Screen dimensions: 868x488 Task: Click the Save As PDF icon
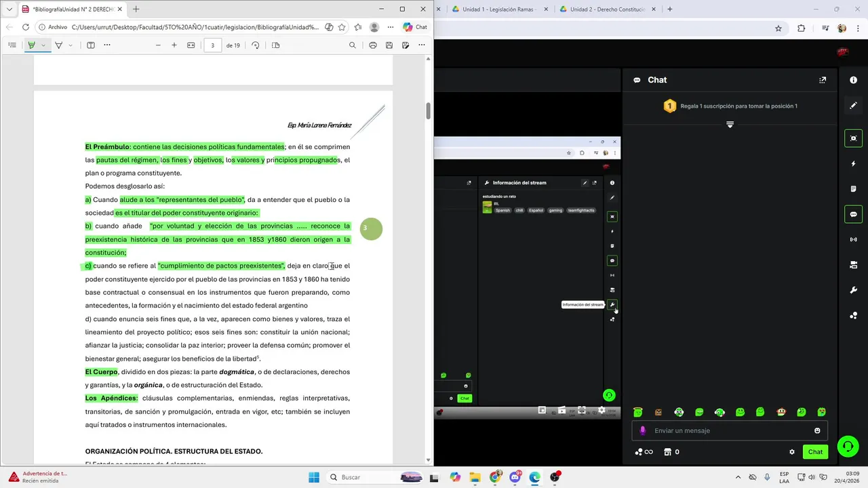coord(406,45)
